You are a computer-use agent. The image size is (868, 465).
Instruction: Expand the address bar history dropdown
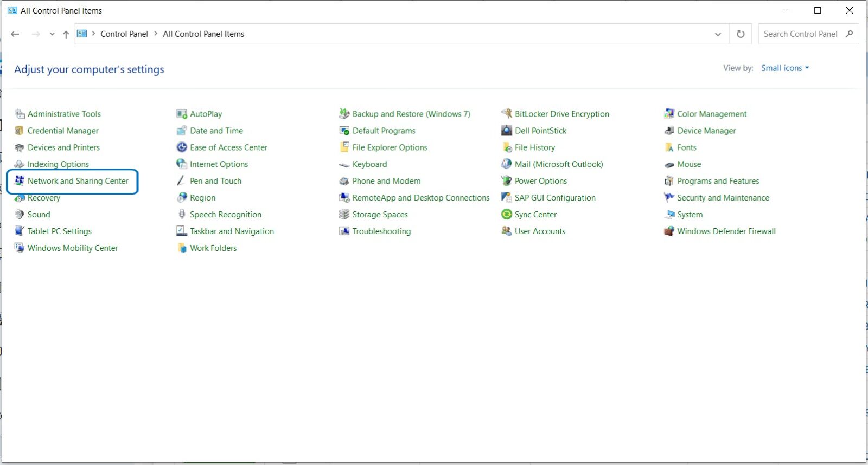pyautogui.click(x=718, y=34)
